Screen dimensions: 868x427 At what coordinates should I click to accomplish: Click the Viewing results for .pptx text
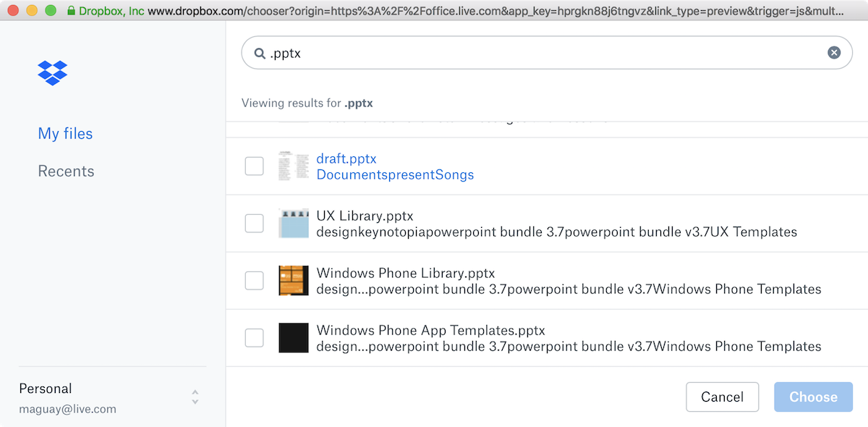pyautogui.click(x=307, y=103)
